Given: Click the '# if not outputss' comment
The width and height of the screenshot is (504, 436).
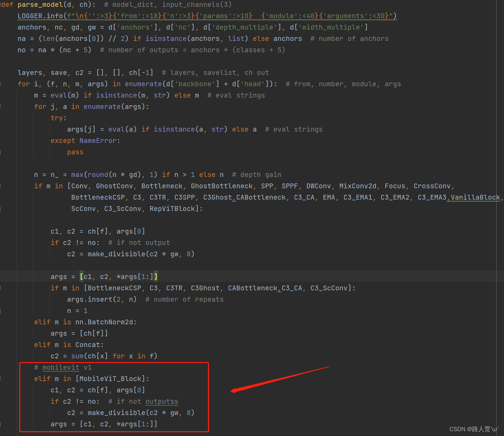Looking at the screenshot, I should 143,401.
